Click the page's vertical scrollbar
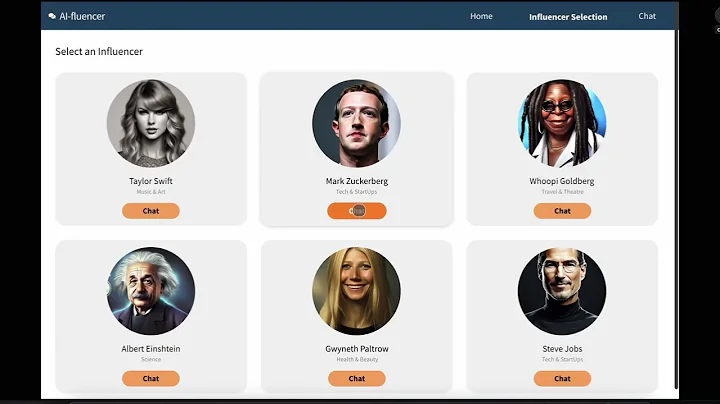 (676, 209)
